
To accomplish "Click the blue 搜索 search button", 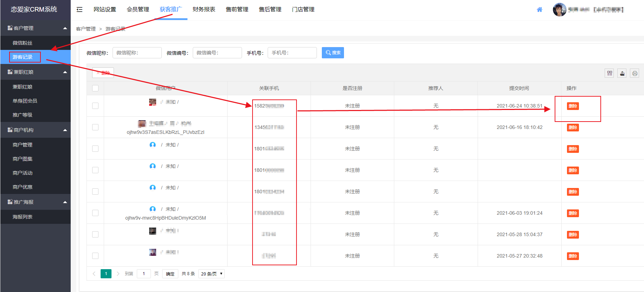I will pos(333,53).
